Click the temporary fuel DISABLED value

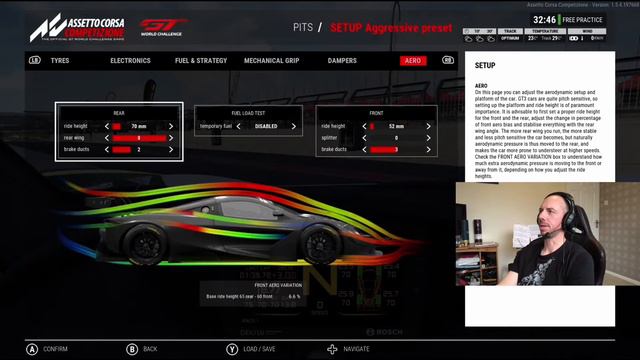tap(266, 127)
